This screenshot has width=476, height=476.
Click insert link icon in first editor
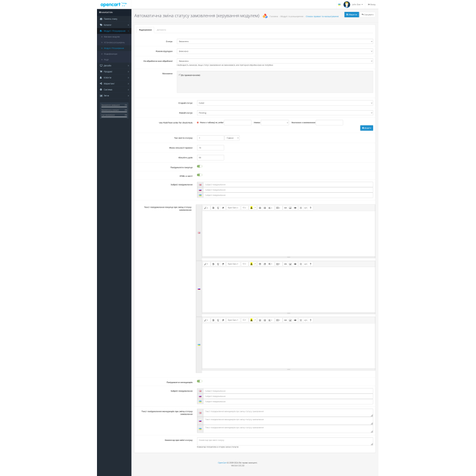tap(285, 208)
